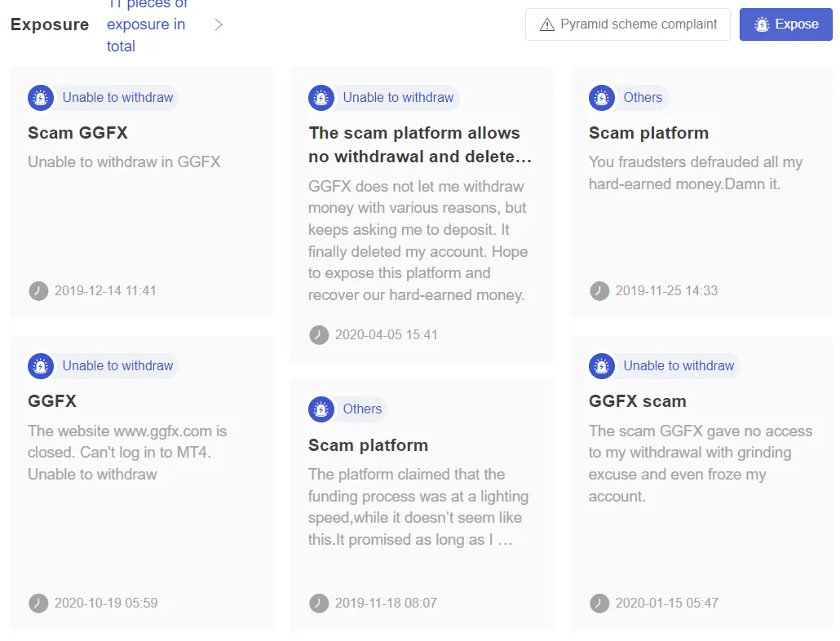This screenshot has height=641, width=840.
Task: Click alarm icon beside 'You fraudsters defrauded' card
Action: (602, 98)
